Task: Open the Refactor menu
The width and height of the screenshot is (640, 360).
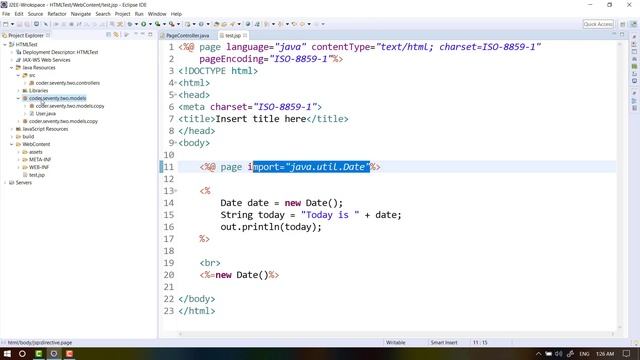Action: tap(57, 14)
